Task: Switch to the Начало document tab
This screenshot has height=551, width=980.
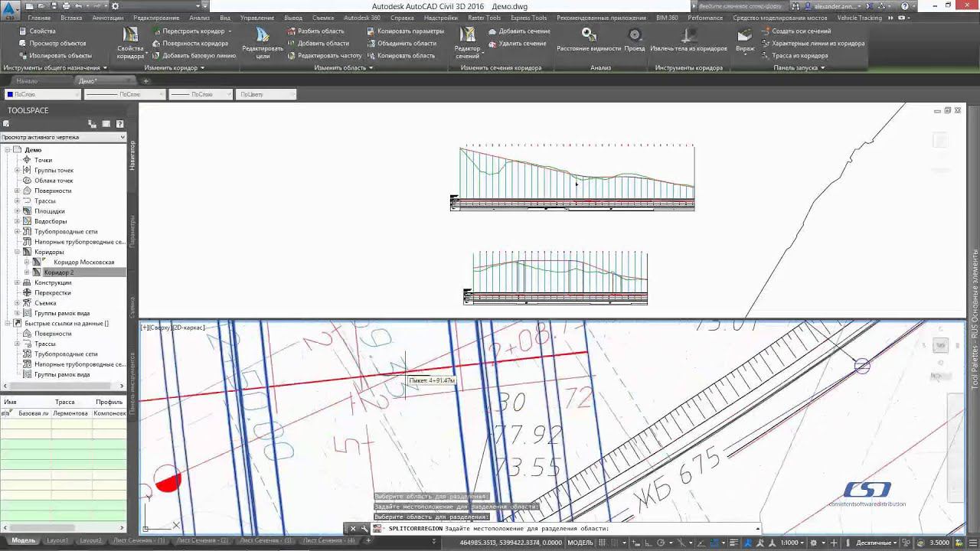Action: click(x=27, y=81)
